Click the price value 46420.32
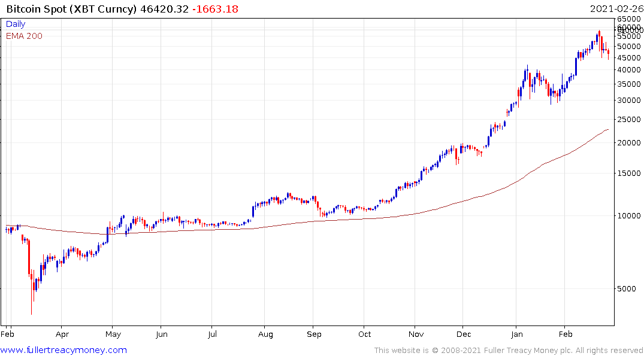This screenshot has width=644, height=359. 164,9
